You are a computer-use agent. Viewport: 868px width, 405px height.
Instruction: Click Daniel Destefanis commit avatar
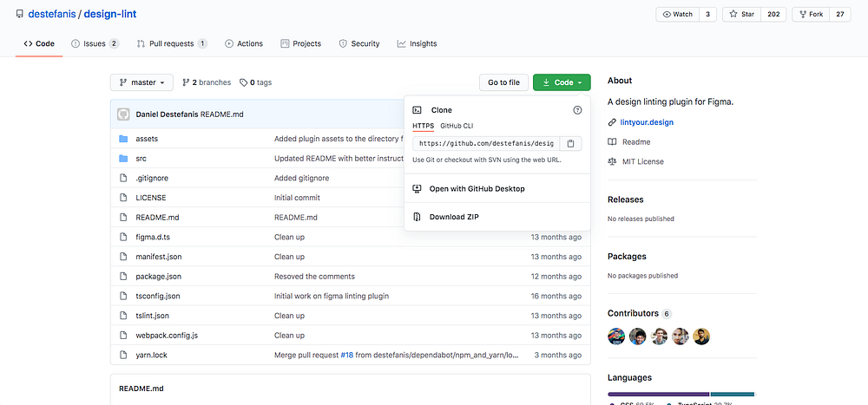tap(123, 114)
